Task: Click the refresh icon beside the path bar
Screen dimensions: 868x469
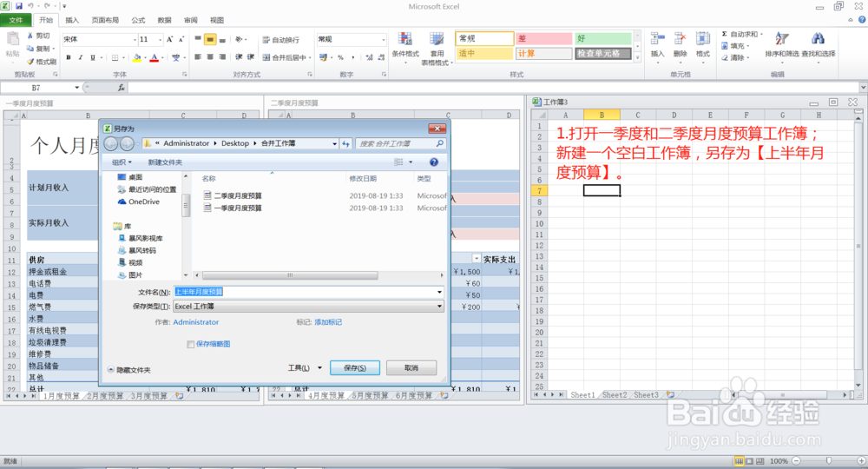Action: pyautogui.click(x=346, y=143)
